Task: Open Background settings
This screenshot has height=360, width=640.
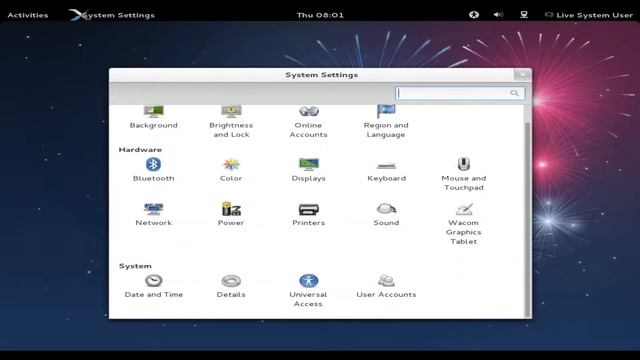Action: (153, 118)
